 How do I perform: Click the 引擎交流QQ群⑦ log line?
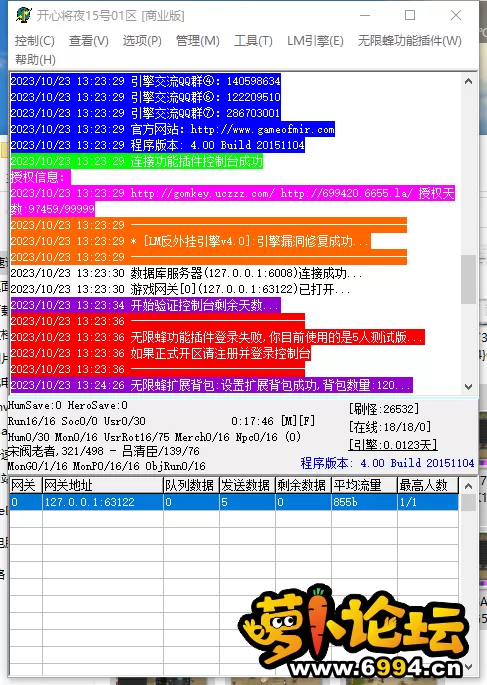[x=145, y=113]
